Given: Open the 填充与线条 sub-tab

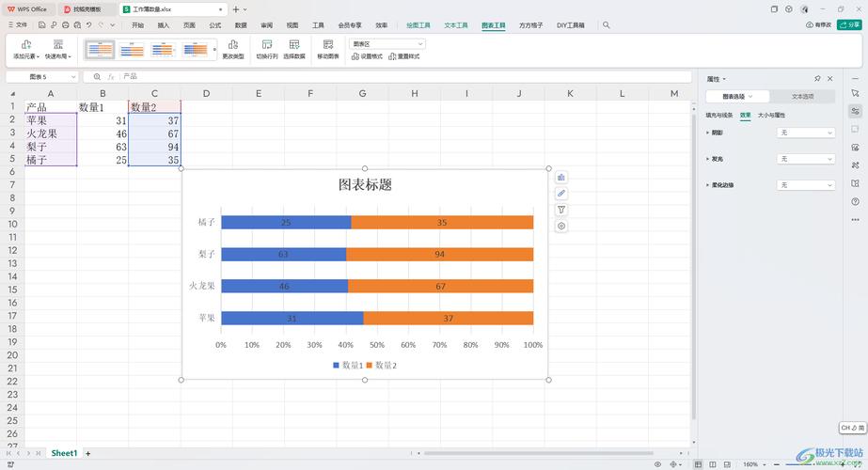Looking at the screenshot, I should (x=719, y=115).
